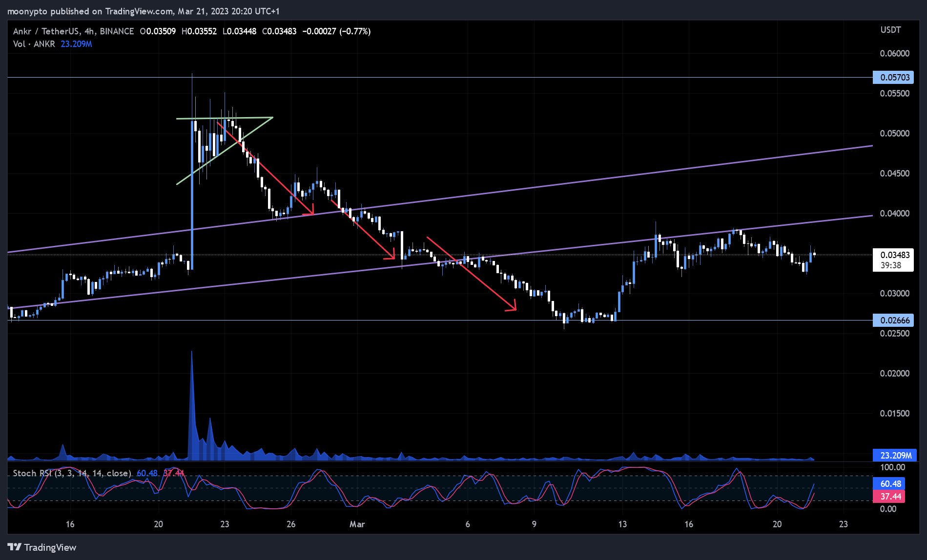Click the 0.01500 price axis tick
The width and height of the screenshot is (927, 560).
895,413
